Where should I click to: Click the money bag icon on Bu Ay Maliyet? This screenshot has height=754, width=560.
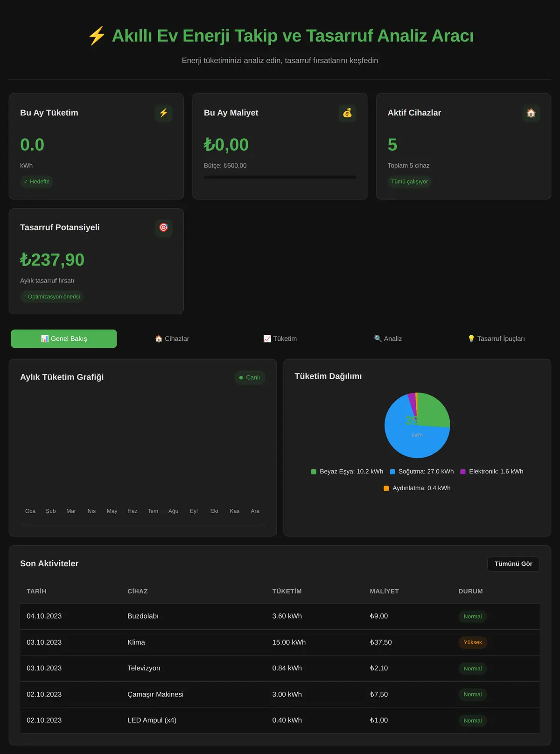[347, 113]
